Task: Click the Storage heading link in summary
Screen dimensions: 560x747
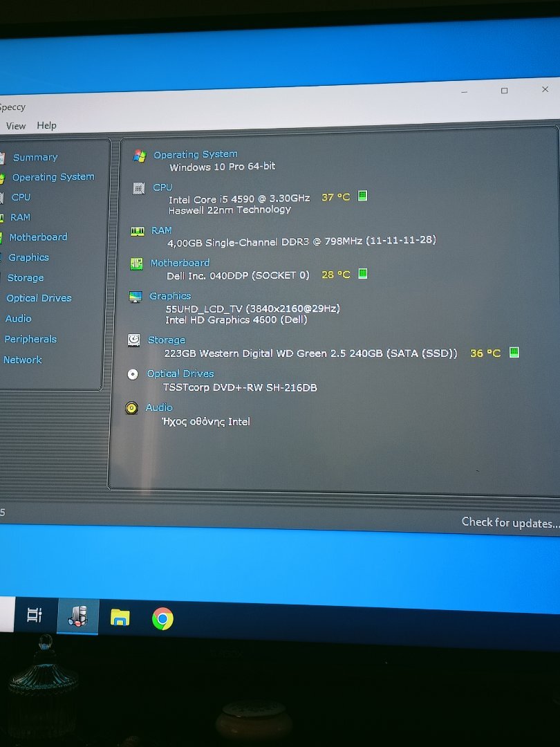Action: (167, 340)
